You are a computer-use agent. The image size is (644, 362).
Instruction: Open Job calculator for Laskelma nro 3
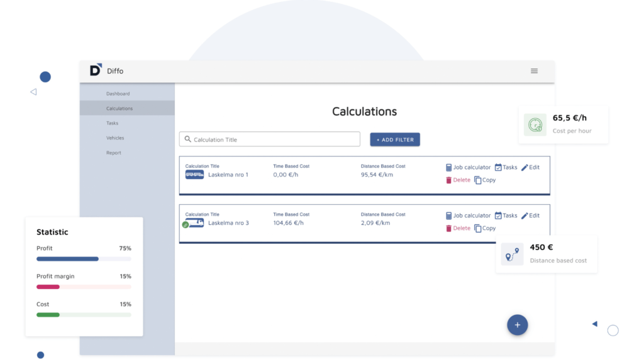468,216
